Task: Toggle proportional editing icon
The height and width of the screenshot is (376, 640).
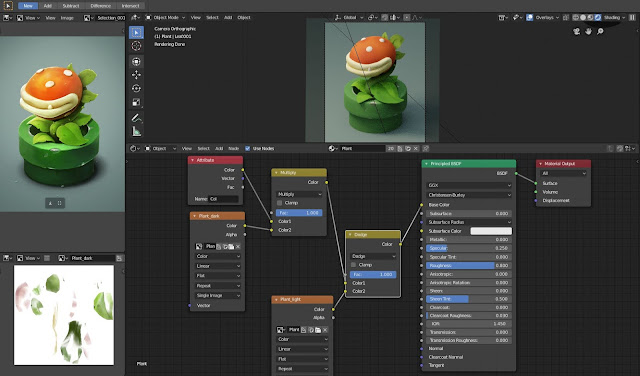Action: tap(407, 18)
